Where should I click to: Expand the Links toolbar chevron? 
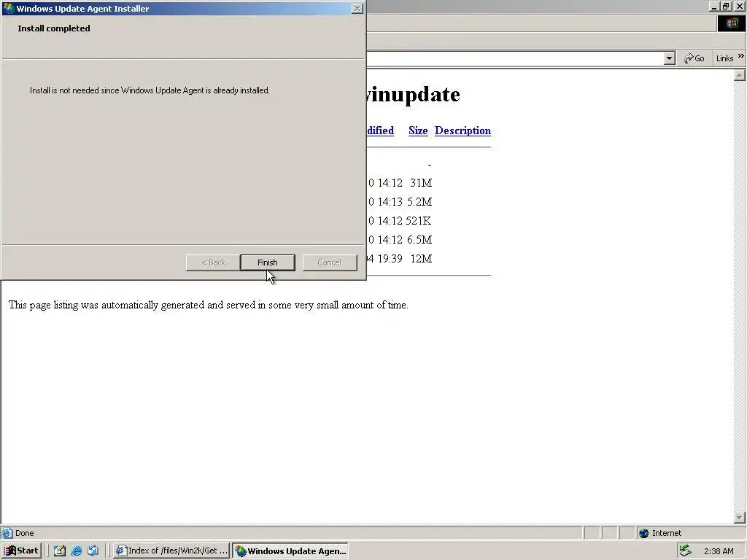(741, 56)
